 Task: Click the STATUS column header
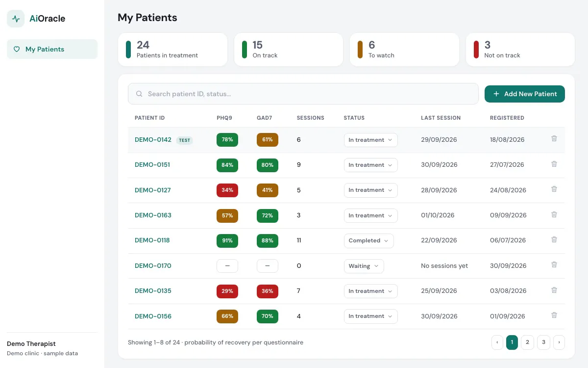click(x=354, y=118)
